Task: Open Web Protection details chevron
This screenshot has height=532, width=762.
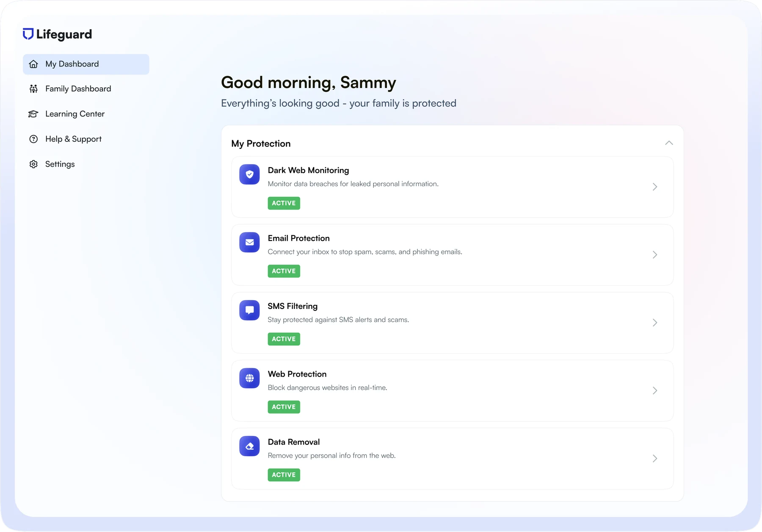Action: tap(655, 391)
